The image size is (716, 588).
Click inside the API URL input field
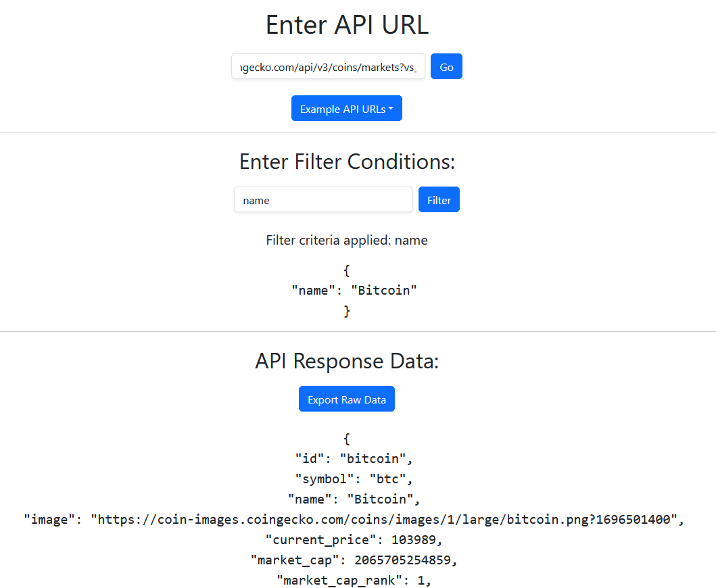coord(328,66)
